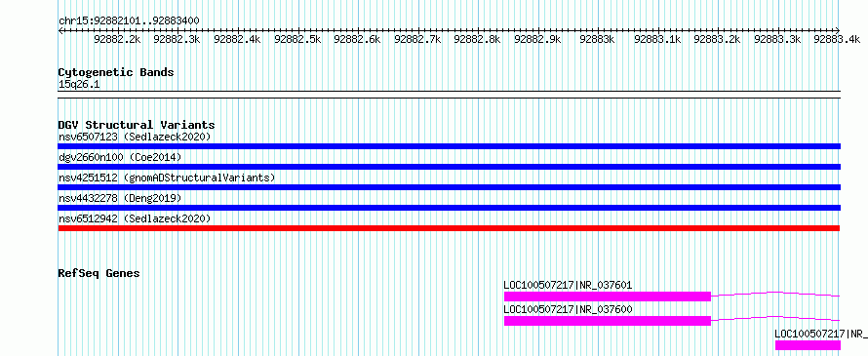
Task: Click the 92883.1k ruler tick label
Action: (657, 39)
